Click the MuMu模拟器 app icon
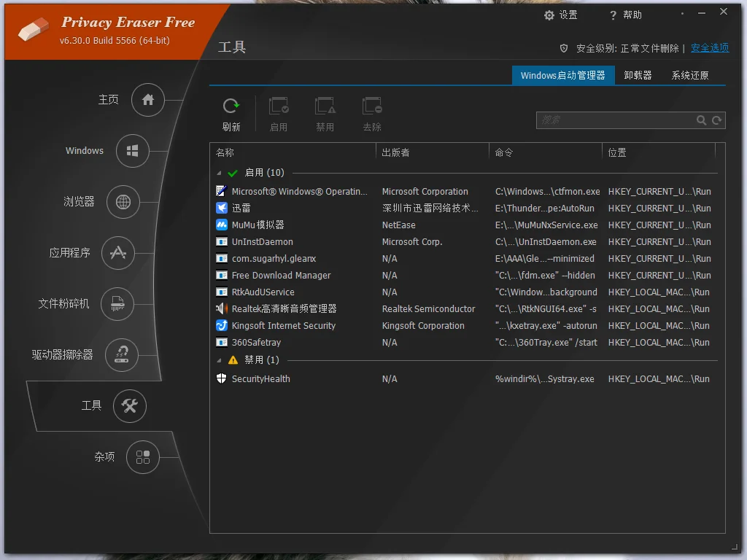Image resolution: width=747 pixels, height=560 pixels. coord(222,225)
